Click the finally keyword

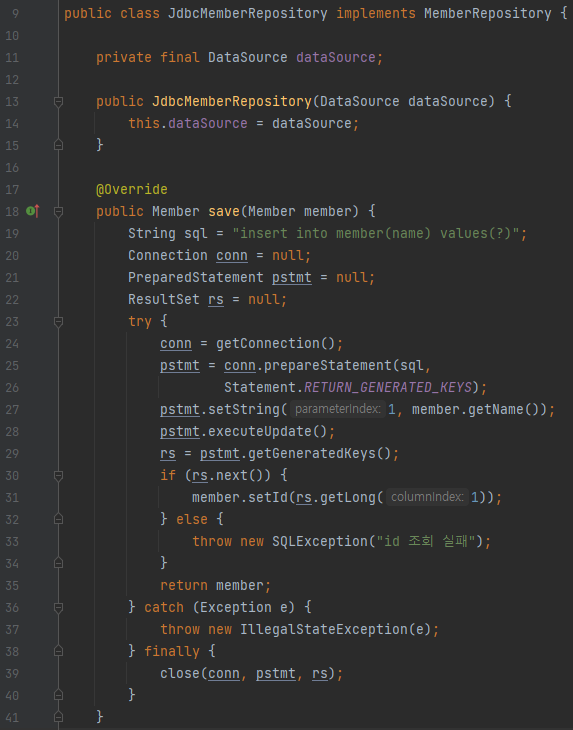[171, 651]
